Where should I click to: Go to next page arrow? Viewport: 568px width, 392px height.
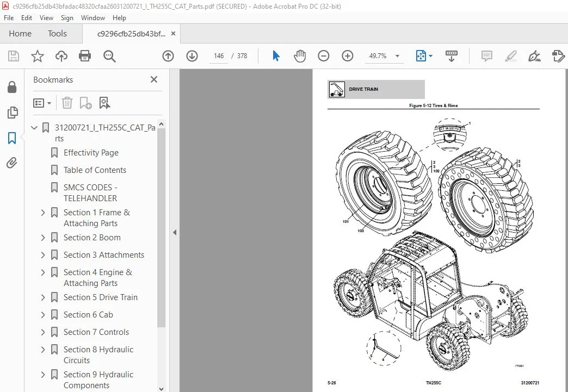tap(192, 56)
